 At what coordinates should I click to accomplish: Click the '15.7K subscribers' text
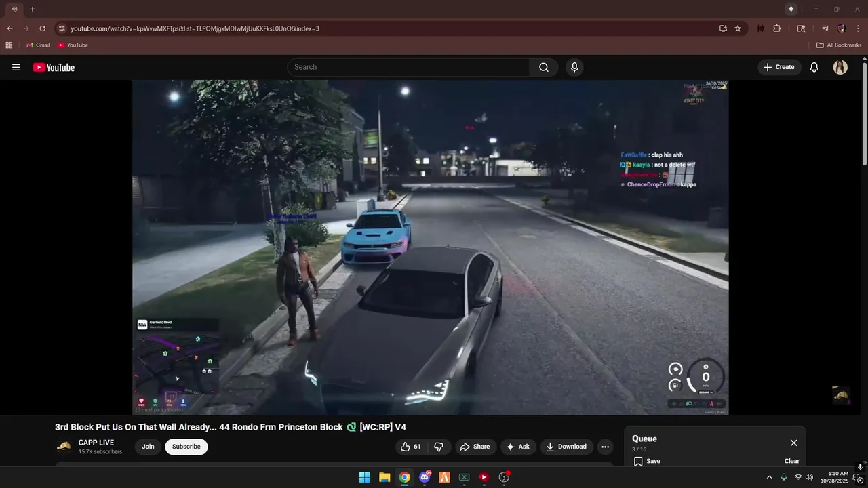100,452
